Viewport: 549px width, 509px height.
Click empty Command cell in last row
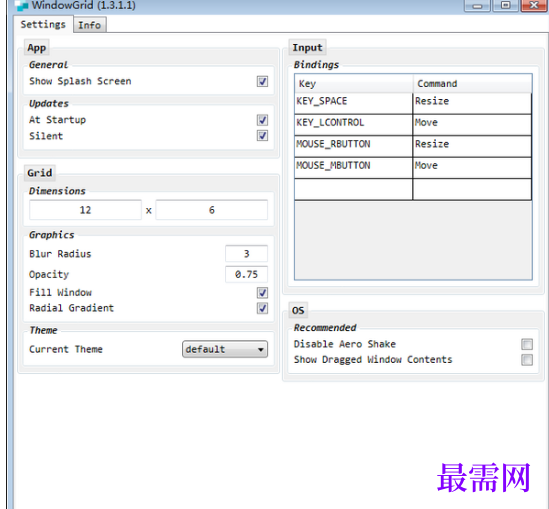pyautogui.click(x=472, y=189)
